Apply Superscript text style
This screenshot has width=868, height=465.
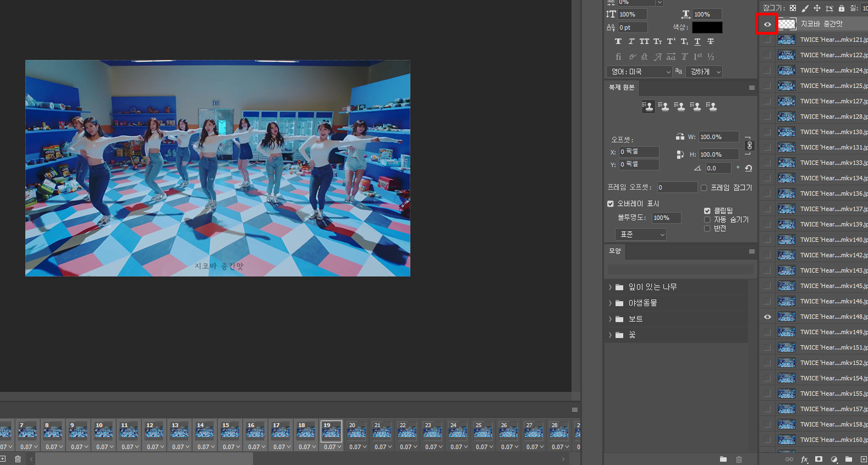coord(671,41)
